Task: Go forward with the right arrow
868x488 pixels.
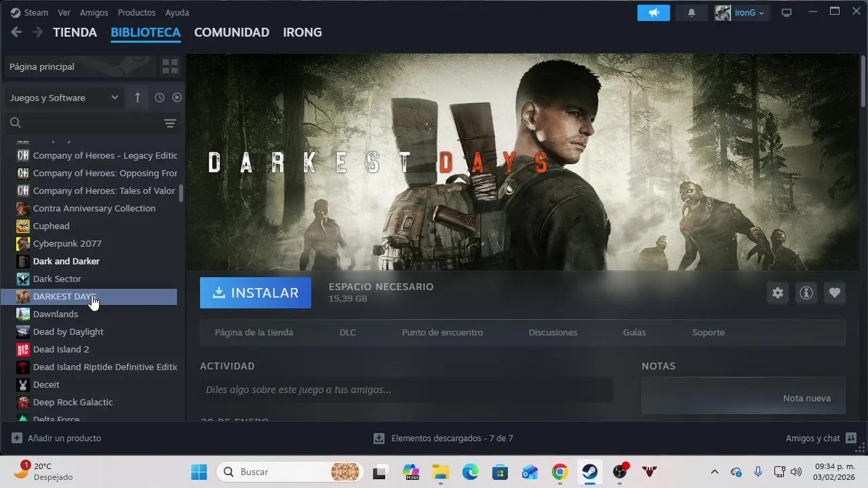Action: [38, 32]
